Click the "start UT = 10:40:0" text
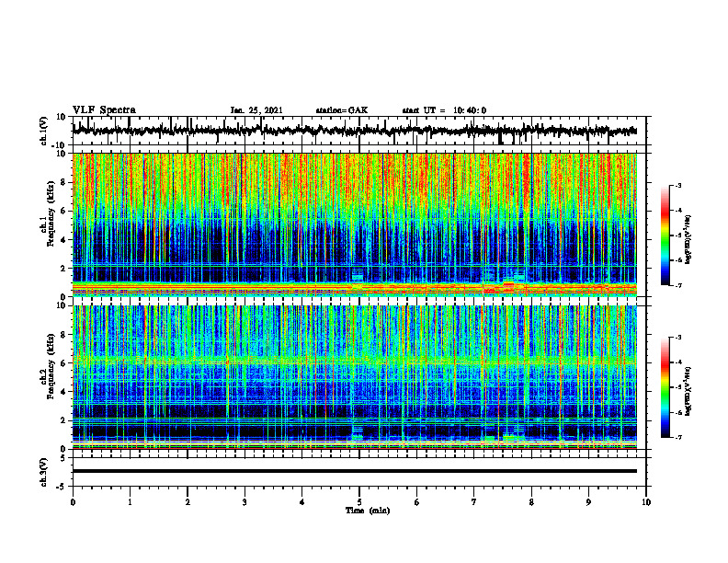The width and height of the screenshot is (728, 563). (x=444, y=110)
